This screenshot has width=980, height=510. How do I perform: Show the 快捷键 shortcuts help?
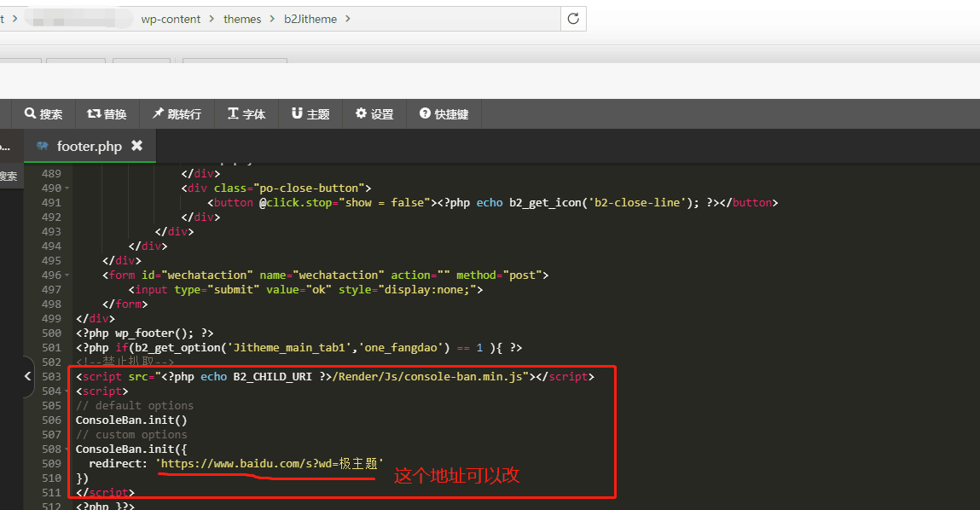click(444, 113)
